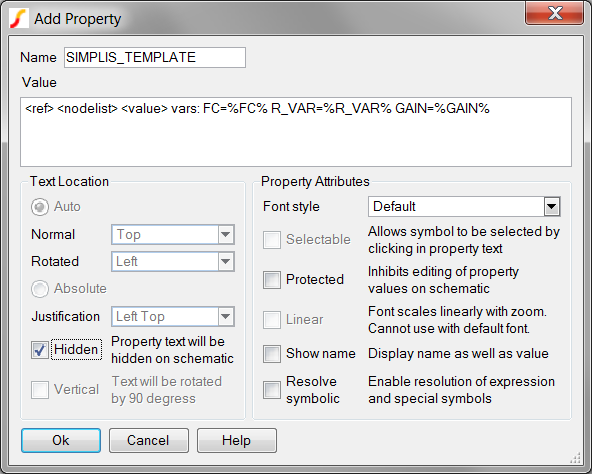Confirm with the Ok button
Viewport: 592px width, 474px height.
tap(61, 440)
